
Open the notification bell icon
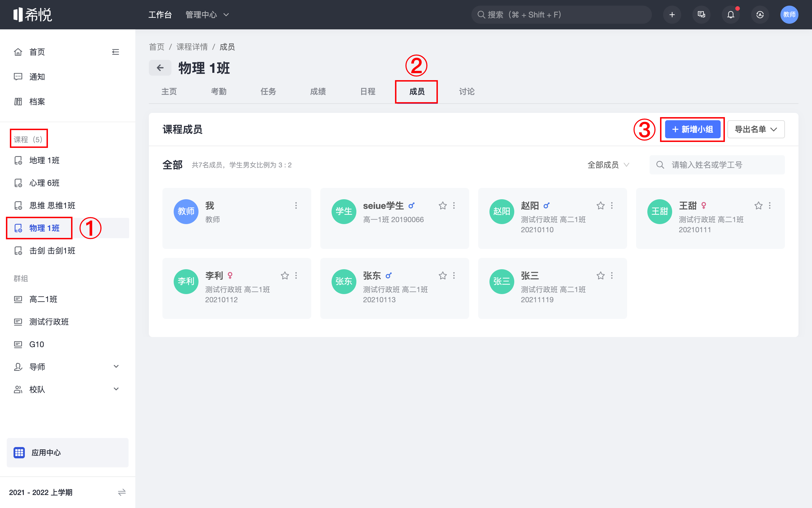tap(731, 14)
